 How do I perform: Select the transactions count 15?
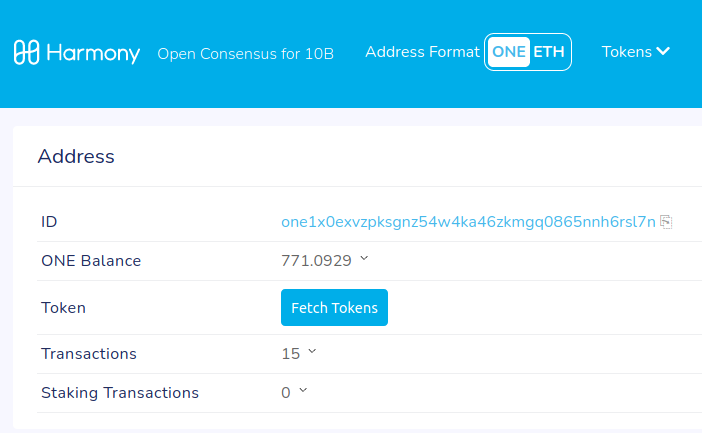[291, 354]
